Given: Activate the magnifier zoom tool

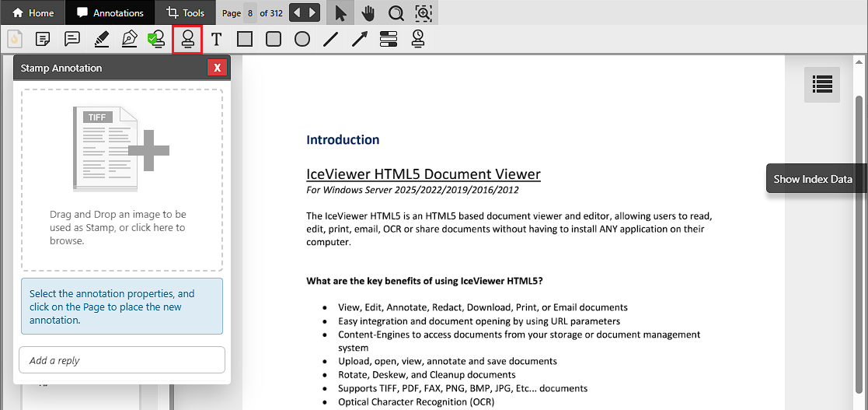Looking at the screenshot, I should click(396, 12).
